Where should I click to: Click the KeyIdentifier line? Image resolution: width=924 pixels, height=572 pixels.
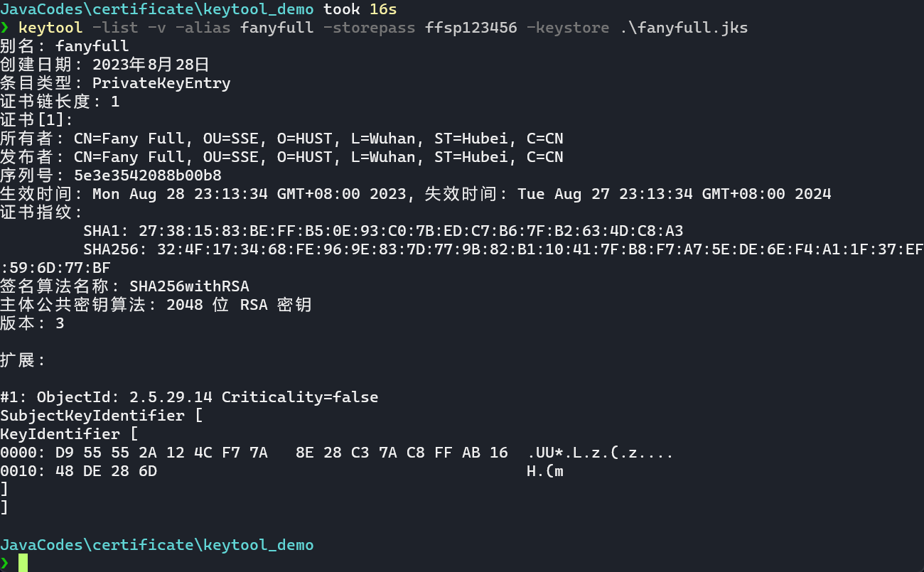[69, 433]
